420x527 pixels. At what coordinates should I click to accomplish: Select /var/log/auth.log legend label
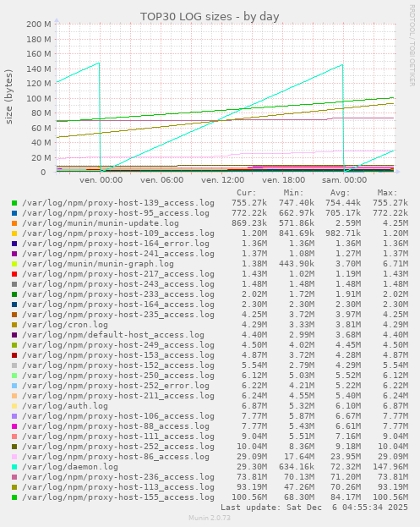65,406
